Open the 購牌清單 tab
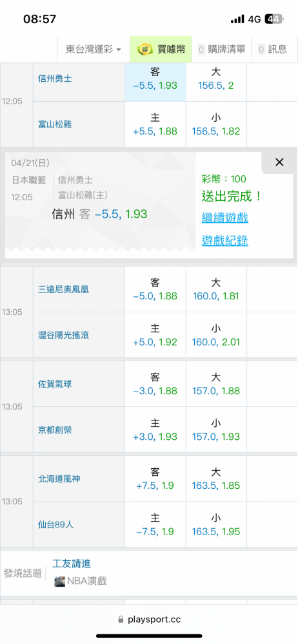 (222, 50)
